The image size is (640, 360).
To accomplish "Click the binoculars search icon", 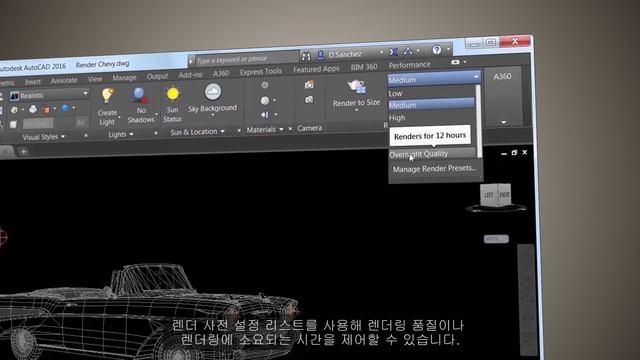I will click(306, 57).
